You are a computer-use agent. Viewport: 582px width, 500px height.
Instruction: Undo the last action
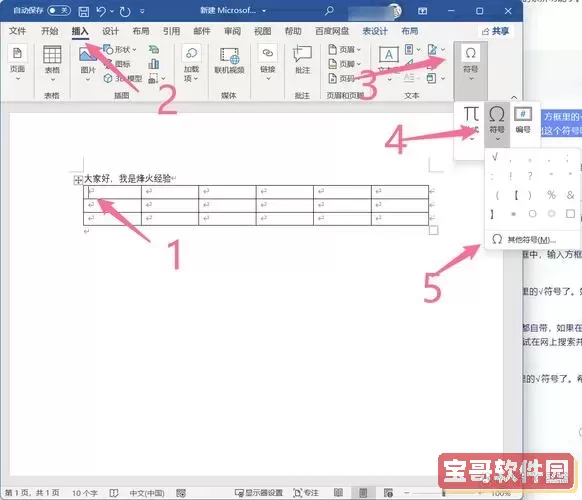(101, 11)
